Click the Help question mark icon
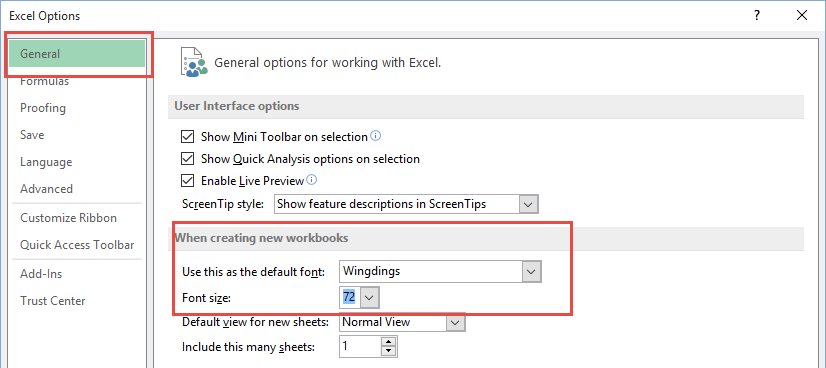 pyautogui.click(x=756, y=16)
